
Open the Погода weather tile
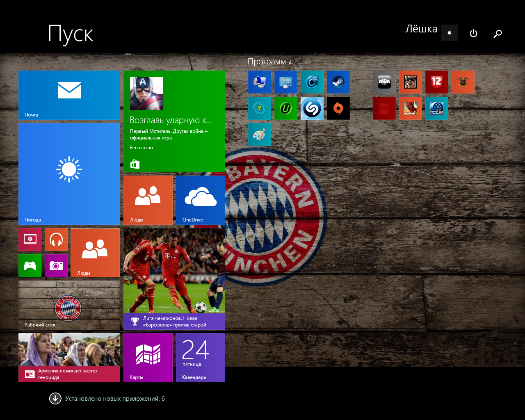tap(69, 174)
